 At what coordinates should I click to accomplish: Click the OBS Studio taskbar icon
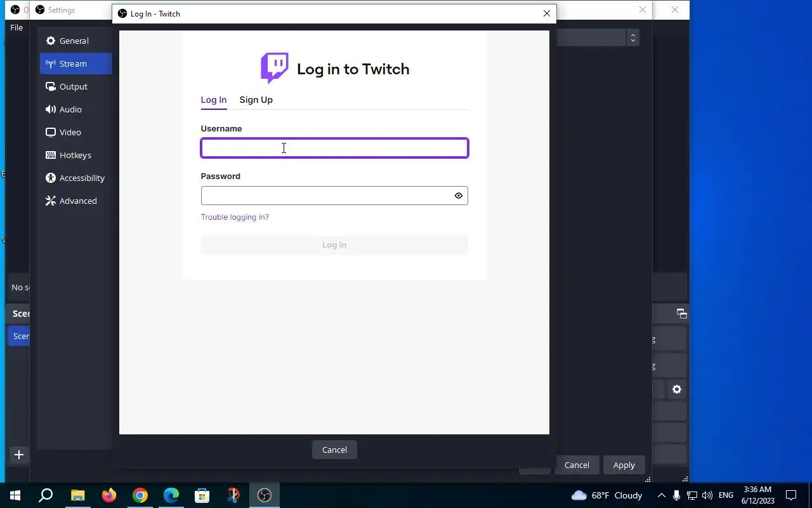click(x=265, y=495)
